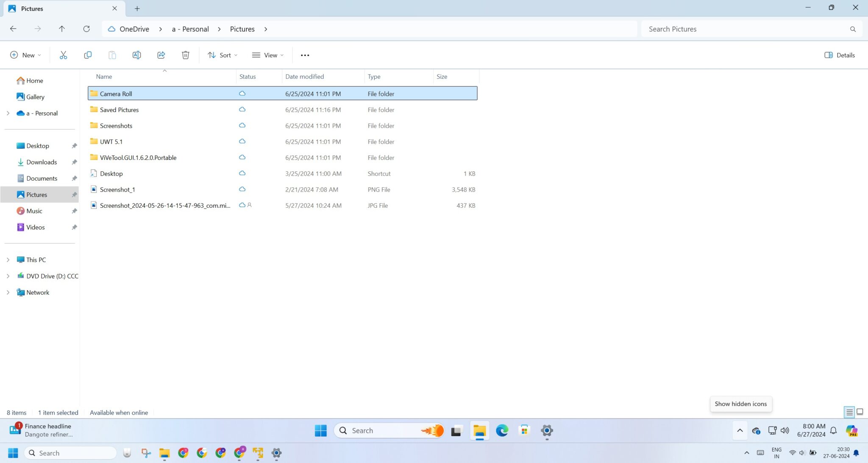The width and height of the screenshot is (868, 463).
Task: Rename the selected folder
Action: 136,55
